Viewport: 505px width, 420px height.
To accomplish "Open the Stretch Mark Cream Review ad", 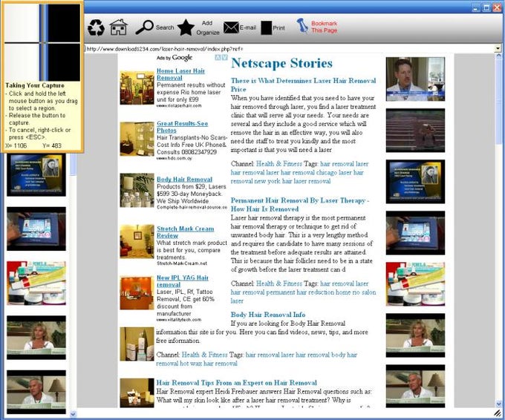I will [185, 232].
